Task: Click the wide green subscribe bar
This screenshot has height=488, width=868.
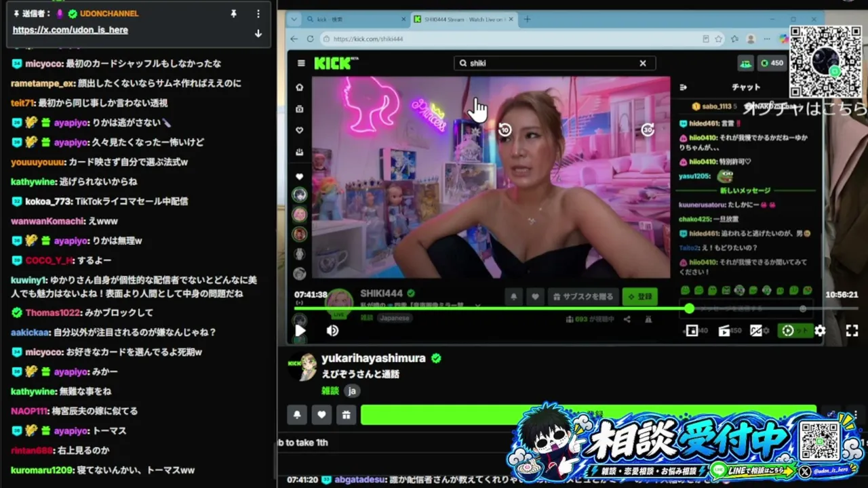Action: point(589,415)
